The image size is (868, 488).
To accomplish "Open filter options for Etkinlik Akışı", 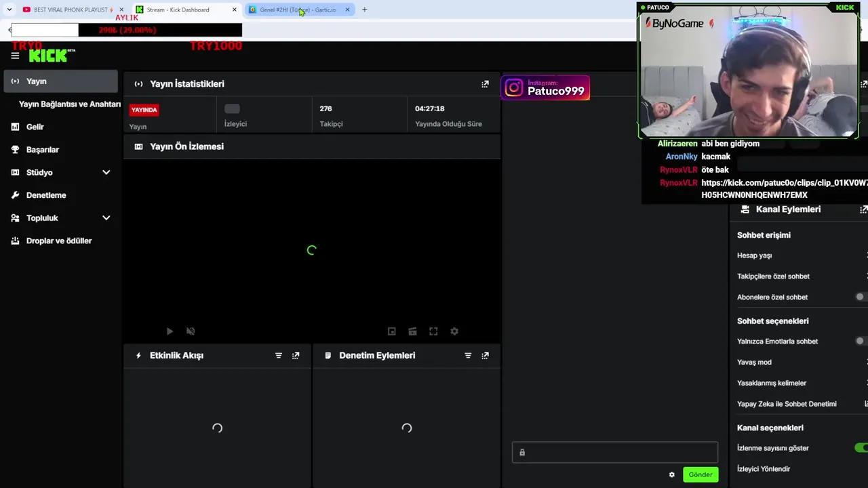I will click(x=278, y=355).
